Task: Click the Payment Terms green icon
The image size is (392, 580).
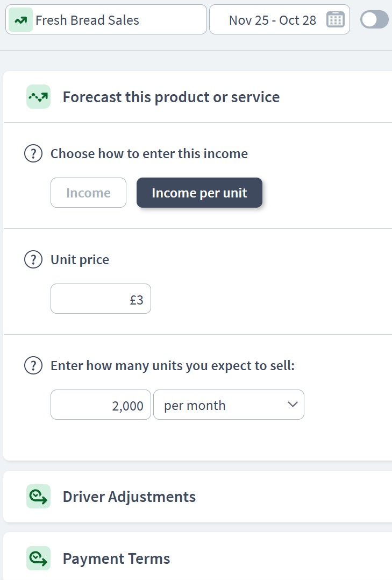Action: [38, 558]
